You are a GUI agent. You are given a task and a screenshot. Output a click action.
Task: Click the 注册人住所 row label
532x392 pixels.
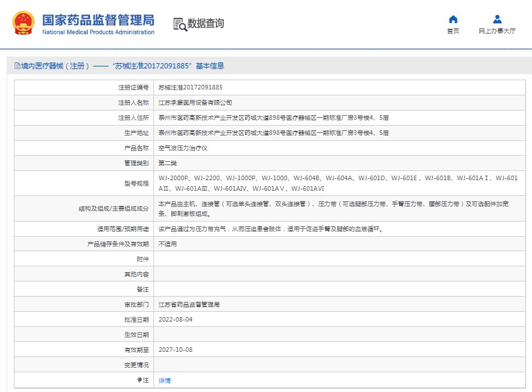tap(134, 118)
